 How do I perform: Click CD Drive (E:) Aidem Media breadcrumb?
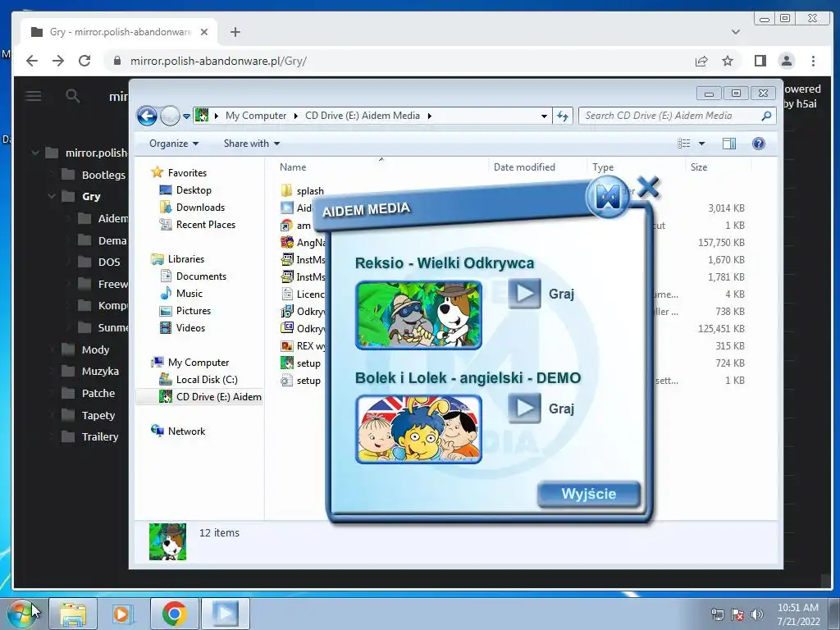click(x=362, y=116)
